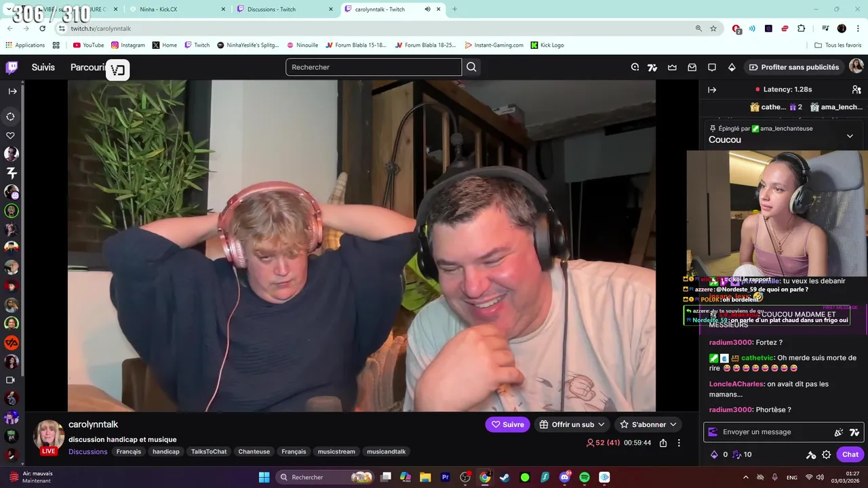Select the musicstream tag

click(336, 451)
